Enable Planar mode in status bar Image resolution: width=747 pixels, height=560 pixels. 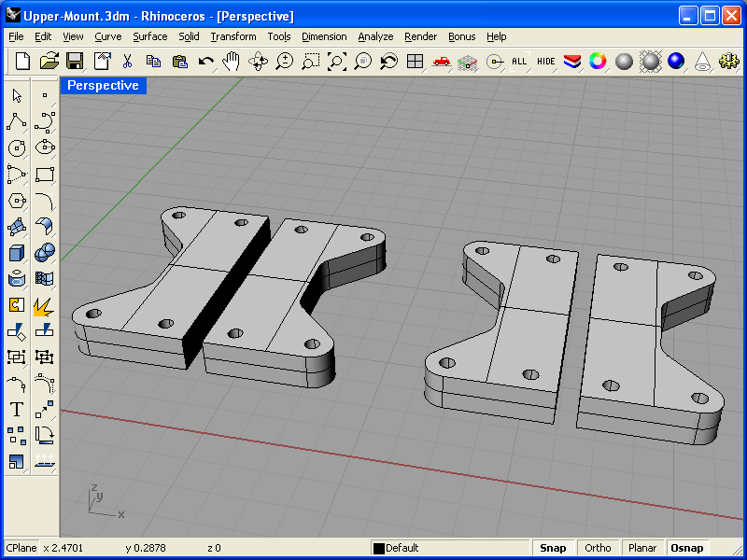642,548
